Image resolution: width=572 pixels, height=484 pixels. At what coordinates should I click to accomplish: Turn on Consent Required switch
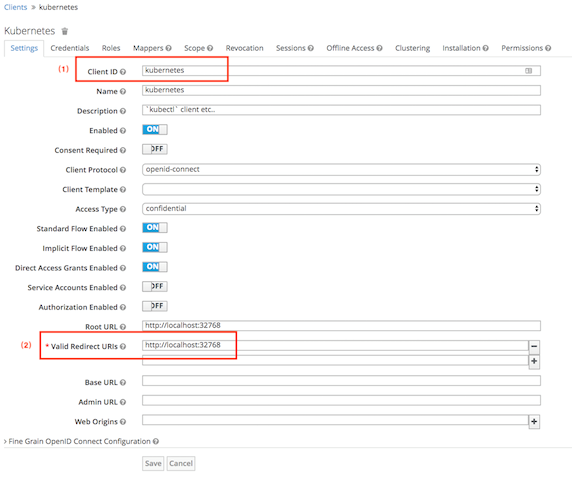tap(155, 149)
